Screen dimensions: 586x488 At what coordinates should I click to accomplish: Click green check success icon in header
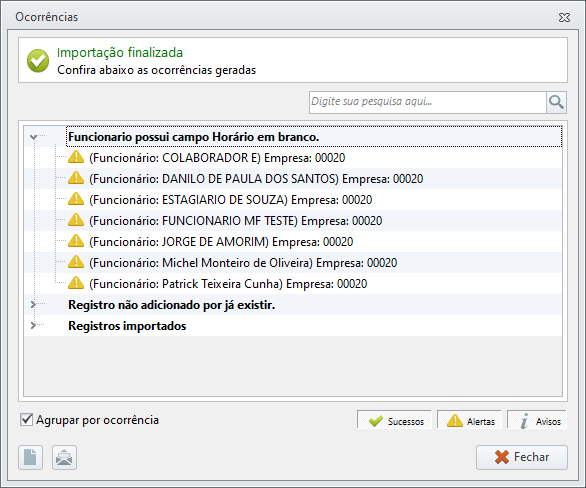(x=38, y=61)
